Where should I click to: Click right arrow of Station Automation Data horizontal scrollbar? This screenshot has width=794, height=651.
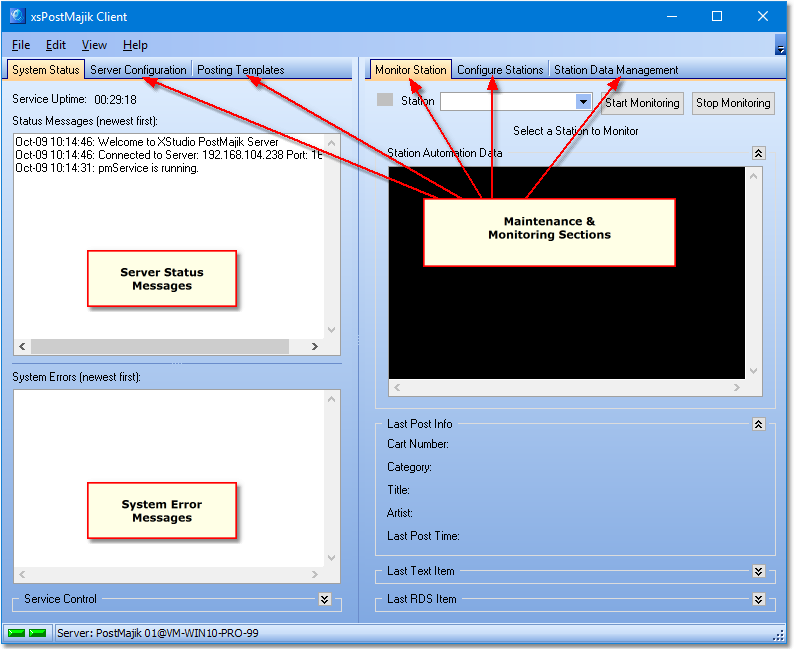point(737,387)
